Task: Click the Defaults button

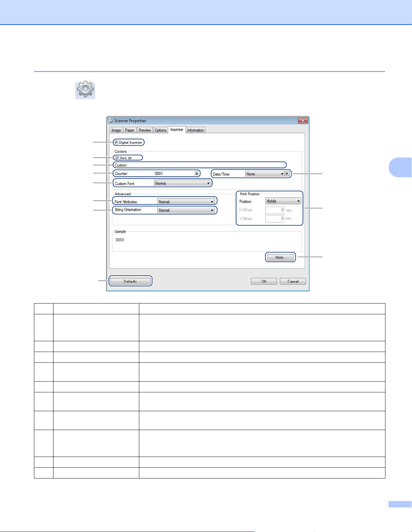Action: [x=130, y=281]
